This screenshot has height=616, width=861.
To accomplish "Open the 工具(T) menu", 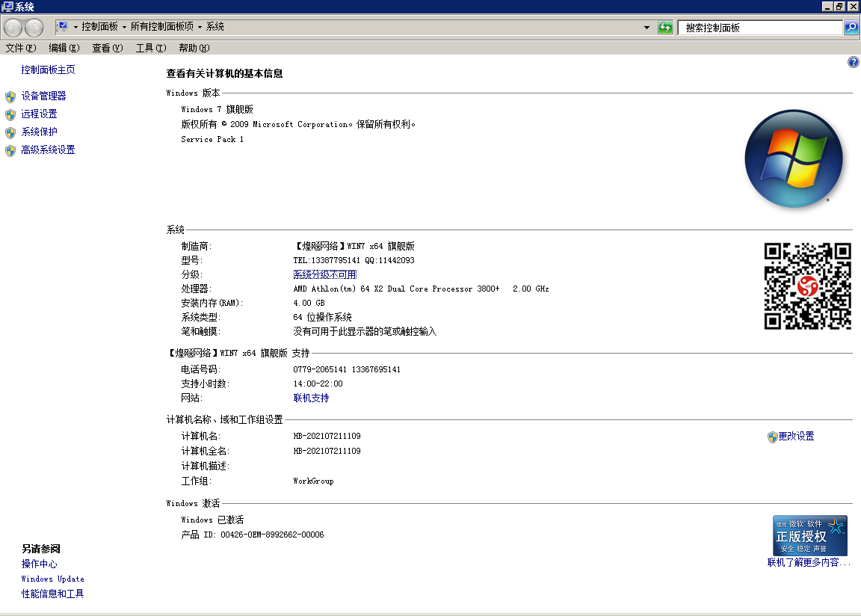I will pos(151,48).
